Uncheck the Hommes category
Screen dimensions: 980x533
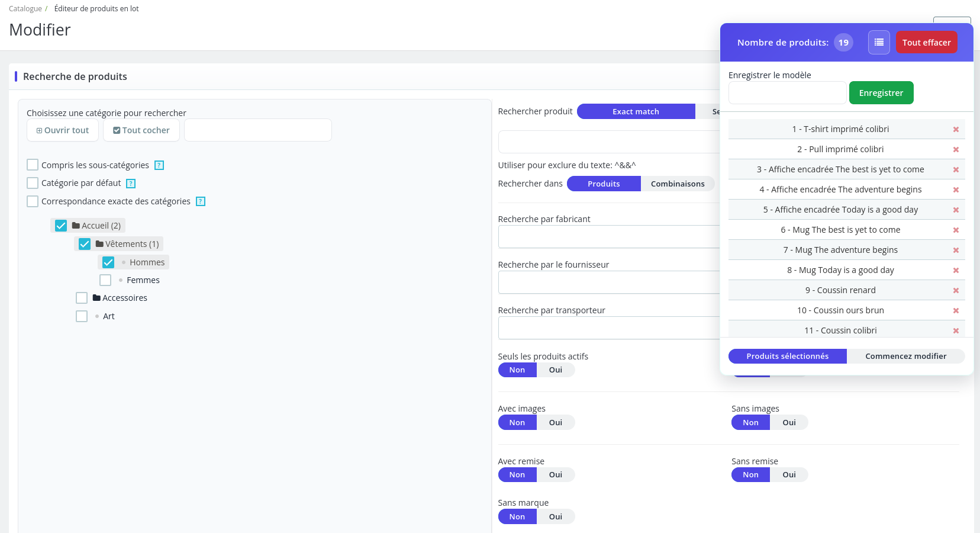click(108, 262)
